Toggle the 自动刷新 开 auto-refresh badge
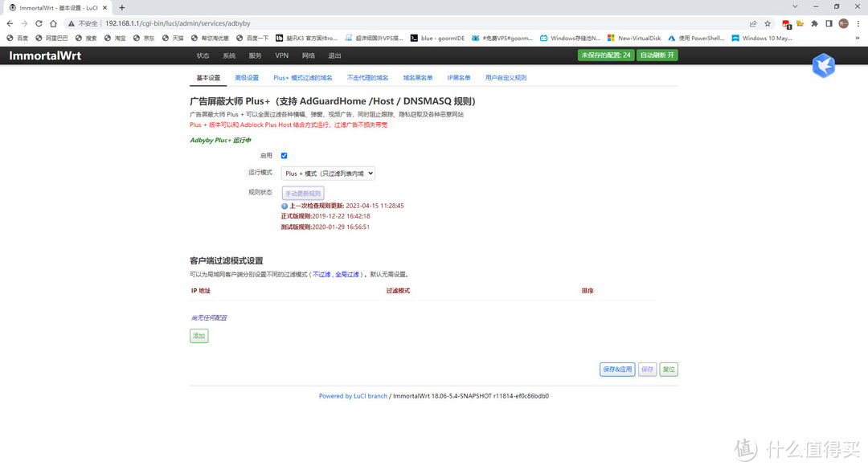The width and height of the screenshot is (868, 470). click(657, 55)
